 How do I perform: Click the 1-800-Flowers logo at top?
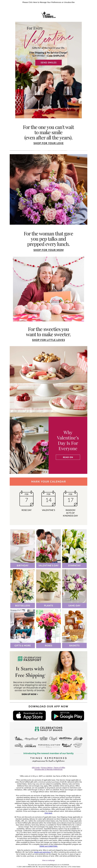[48, 15]
